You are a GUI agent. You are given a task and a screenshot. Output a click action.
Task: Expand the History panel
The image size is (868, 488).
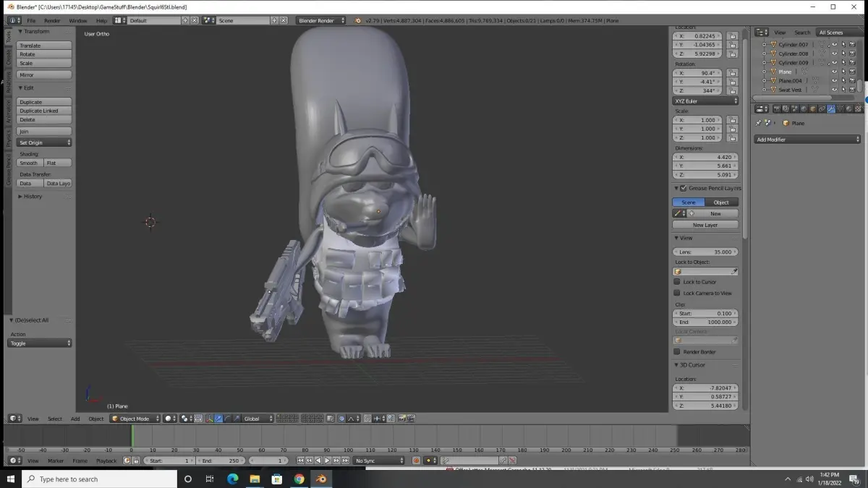[33, 197]
